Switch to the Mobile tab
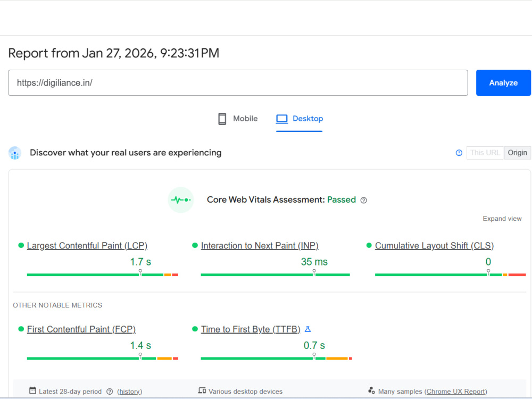532x399 pixels. click(x=237, y=119)
